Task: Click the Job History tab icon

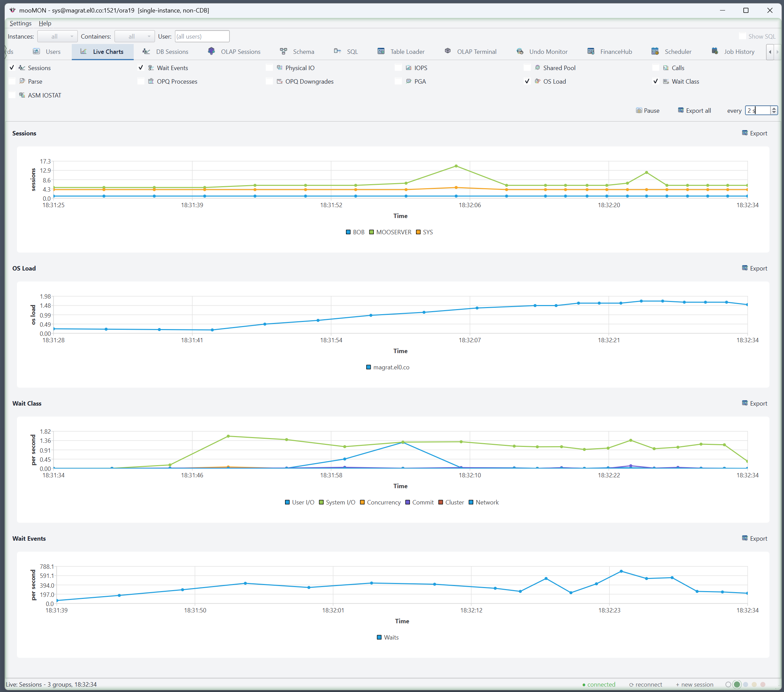Action: tap(715, 51)
